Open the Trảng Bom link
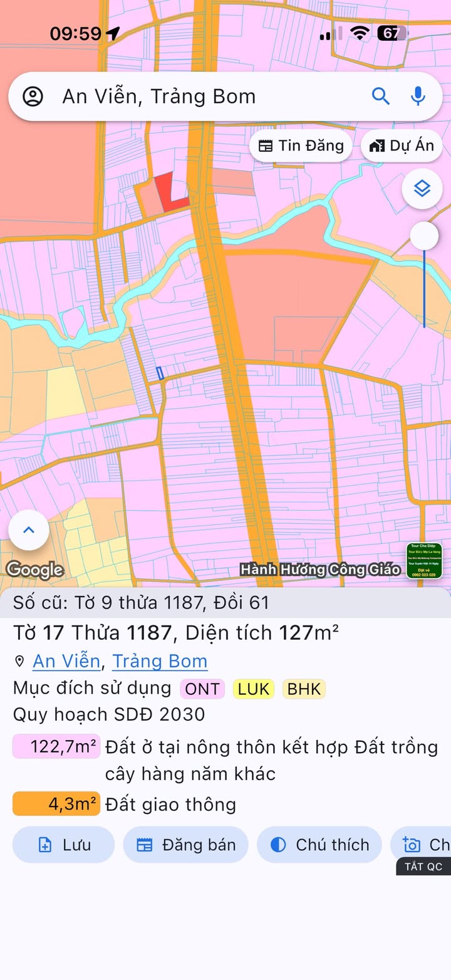Viewport: 451px width, 980px height. (160, 661)
